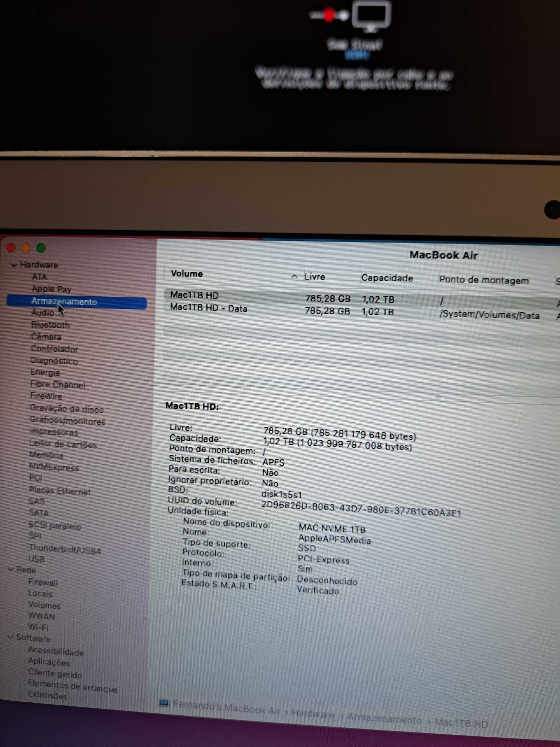Click Fernando's MacBook Air path item
560x747 pixels.
tap(227, 708)
